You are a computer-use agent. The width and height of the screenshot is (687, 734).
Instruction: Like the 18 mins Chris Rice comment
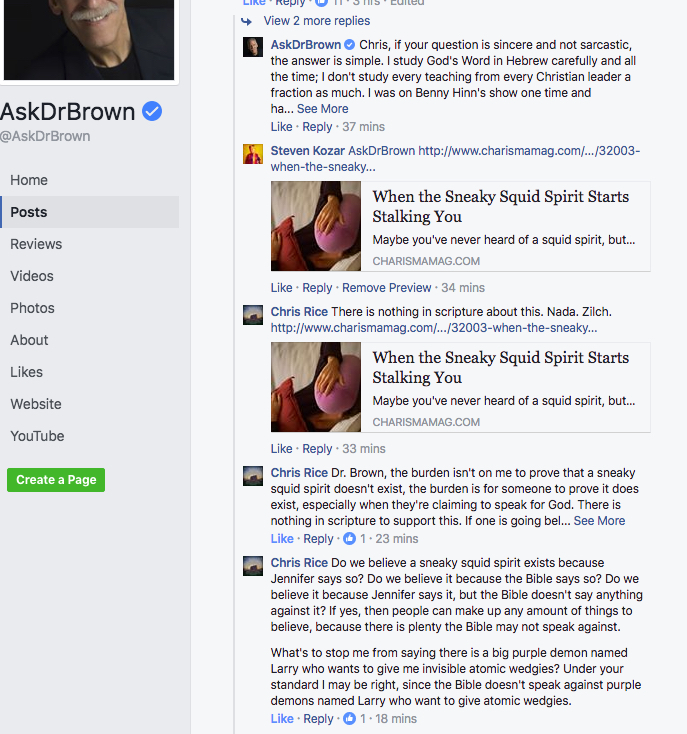[x=282, y=719]
